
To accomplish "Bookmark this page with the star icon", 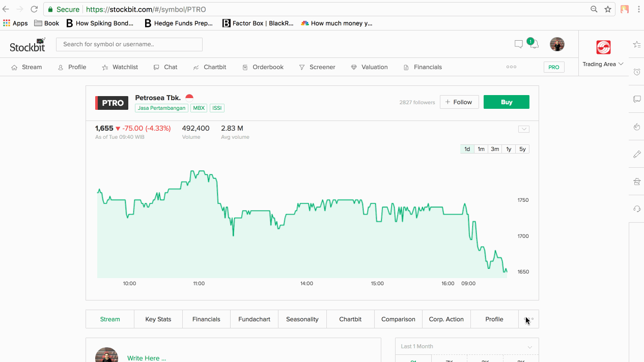I will 608,9.
